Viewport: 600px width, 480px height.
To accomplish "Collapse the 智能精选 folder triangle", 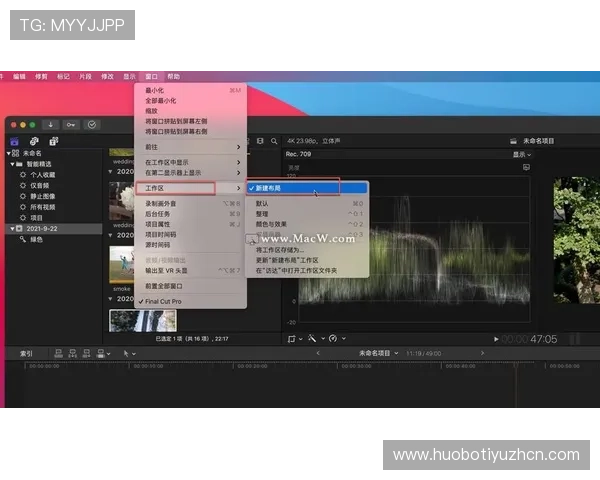I will tap(12, 164).
